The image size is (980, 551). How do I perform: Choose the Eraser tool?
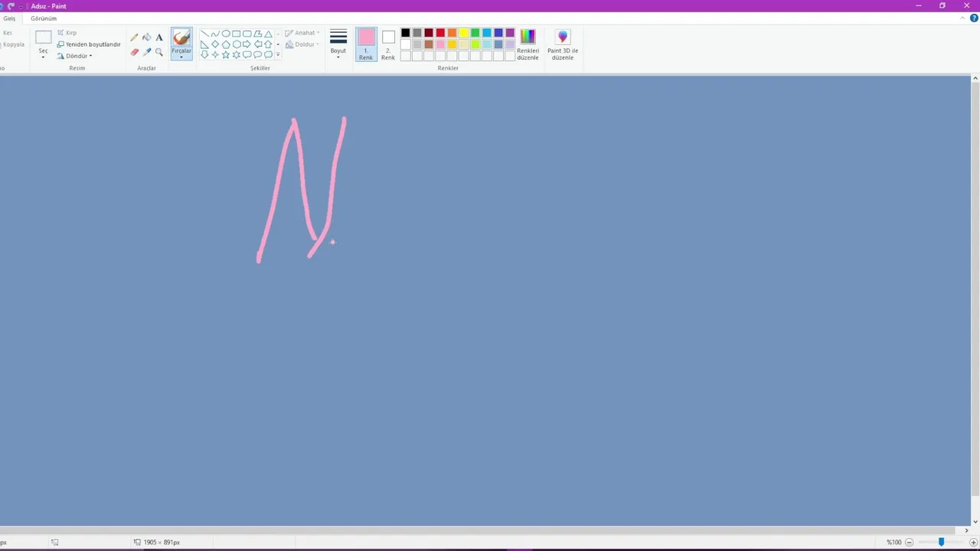tap(135, 52)
